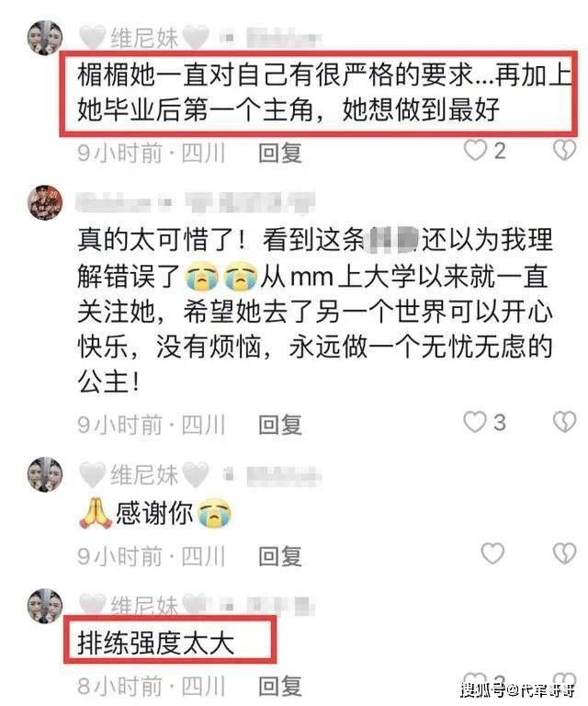Reply to the '感谢你' comment
This screenshot has height=706, width=588.
280,556
